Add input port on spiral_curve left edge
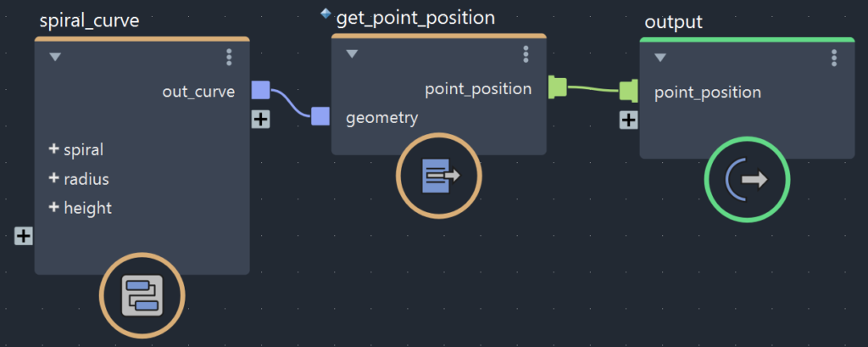This screenshot has height=347, width=868. tap(23, 236)
